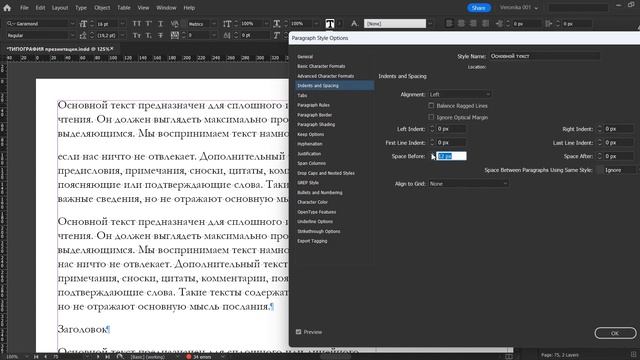Align paragraph center in control bar

(461, 24)
